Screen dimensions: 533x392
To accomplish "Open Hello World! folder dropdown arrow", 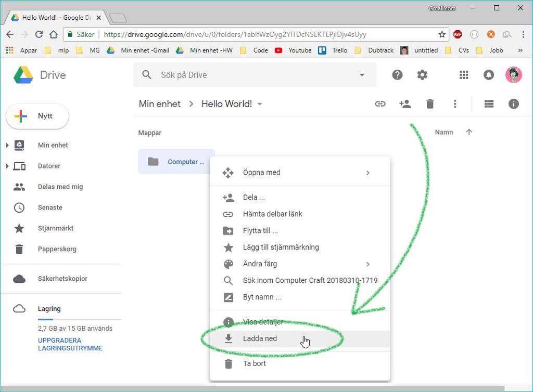I will 260,104.
